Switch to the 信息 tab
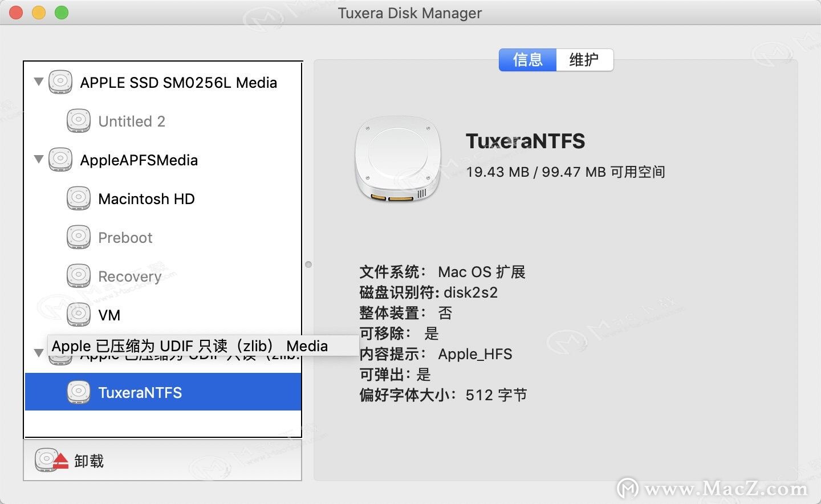Image resolution: width=821 pixels, height=504 pixels. click(x=527, y=60)
